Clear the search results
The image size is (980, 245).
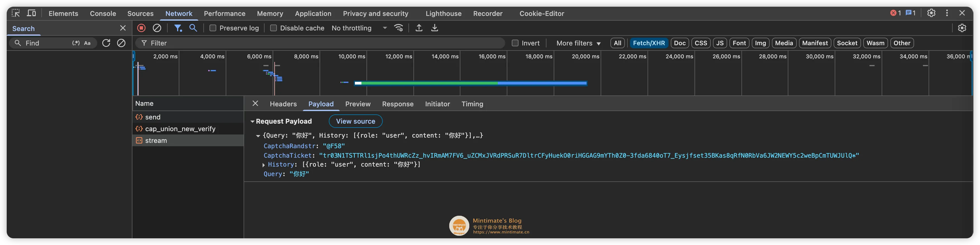click(121, 43)
